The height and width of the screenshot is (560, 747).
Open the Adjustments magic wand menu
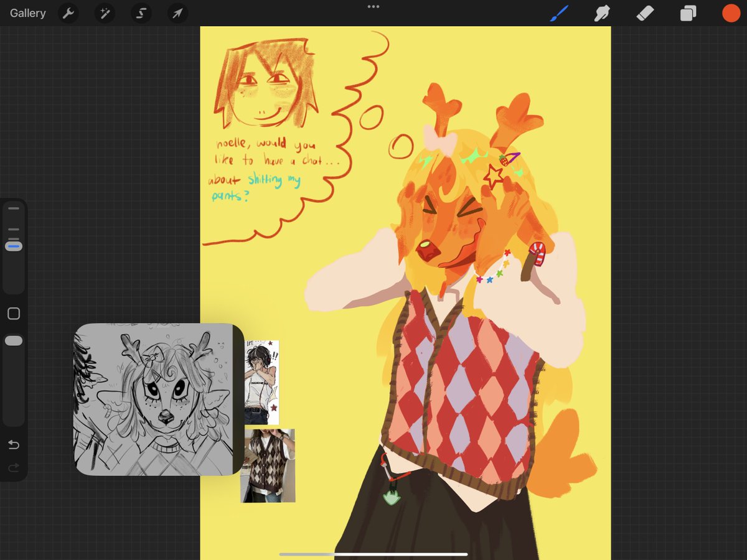105,13
